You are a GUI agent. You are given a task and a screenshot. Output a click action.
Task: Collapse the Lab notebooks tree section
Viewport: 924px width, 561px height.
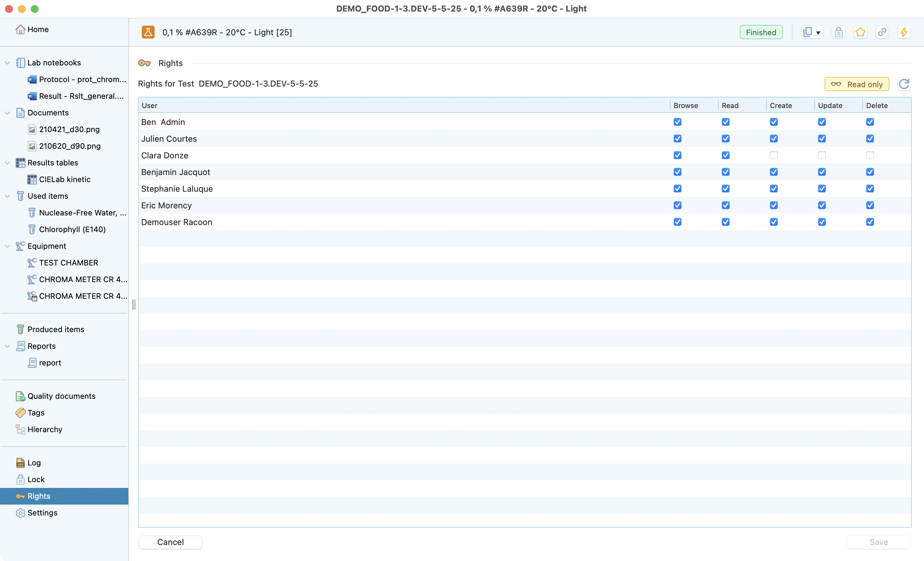7,63
